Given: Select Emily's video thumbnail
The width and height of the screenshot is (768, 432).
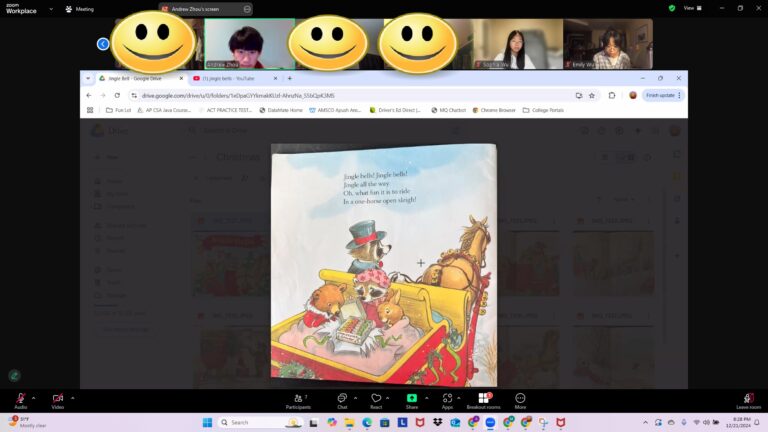Looking at the screenshot, I should [608, 44].
